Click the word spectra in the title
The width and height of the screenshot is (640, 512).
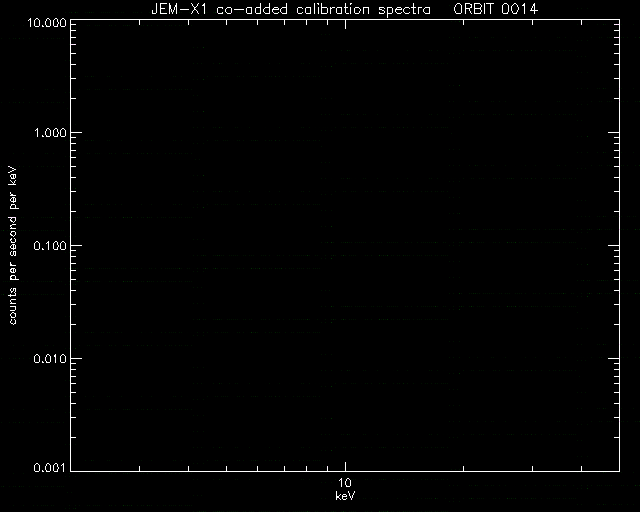click(404, 10)
